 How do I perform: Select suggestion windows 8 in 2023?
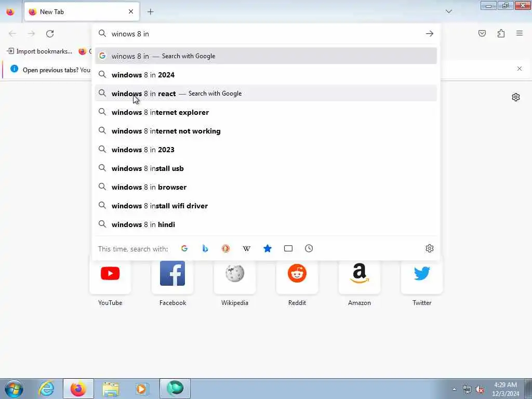coord(265,149)
